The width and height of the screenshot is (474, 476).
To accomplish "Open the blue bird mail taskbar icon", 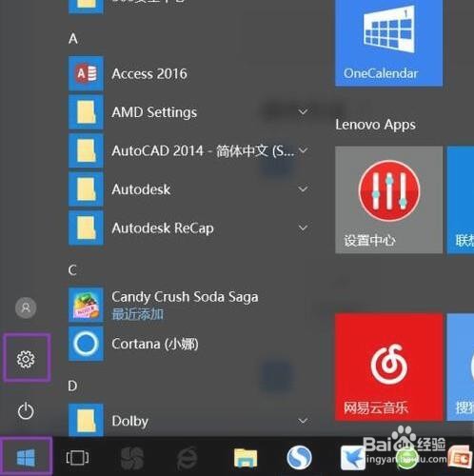I will [353, 458].
